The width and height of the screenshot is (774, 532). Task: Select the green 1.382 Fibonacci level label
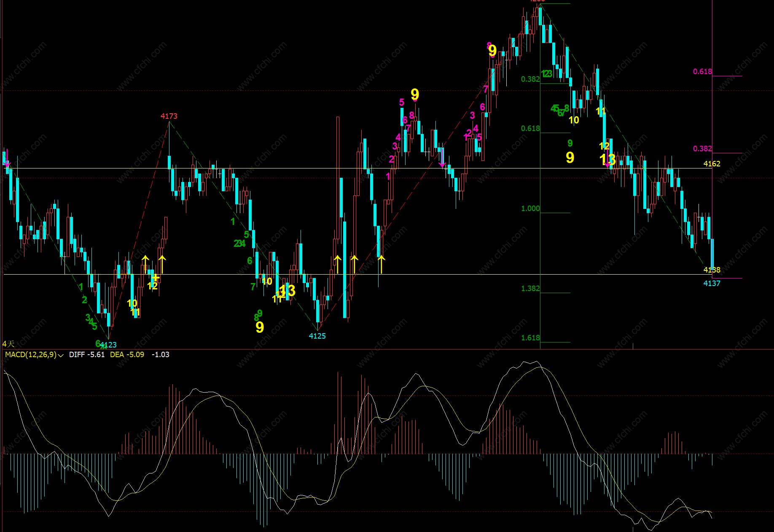530,289
